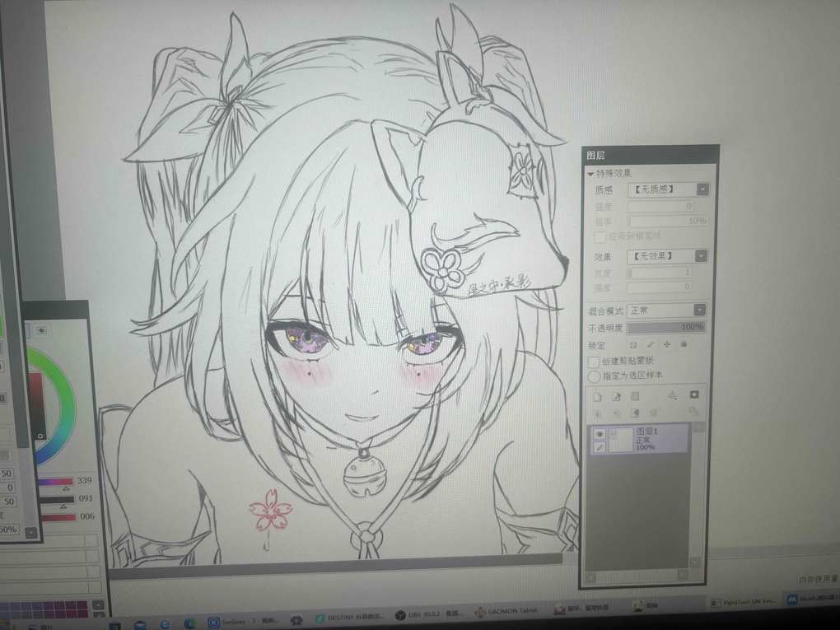The image size is (840, 630).
Task: Click the third icon in second layer button row
Action: tap(635, 413)
